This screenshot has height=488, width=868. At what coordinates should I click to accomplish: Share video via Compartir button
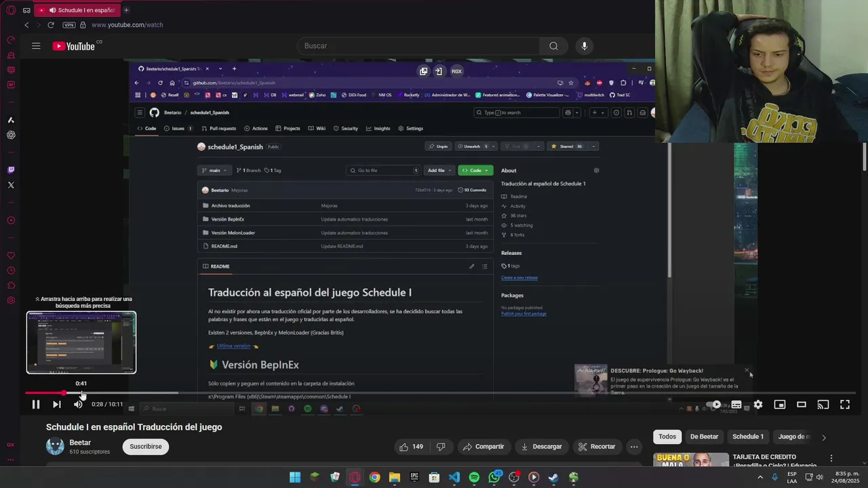click(484, 447)
